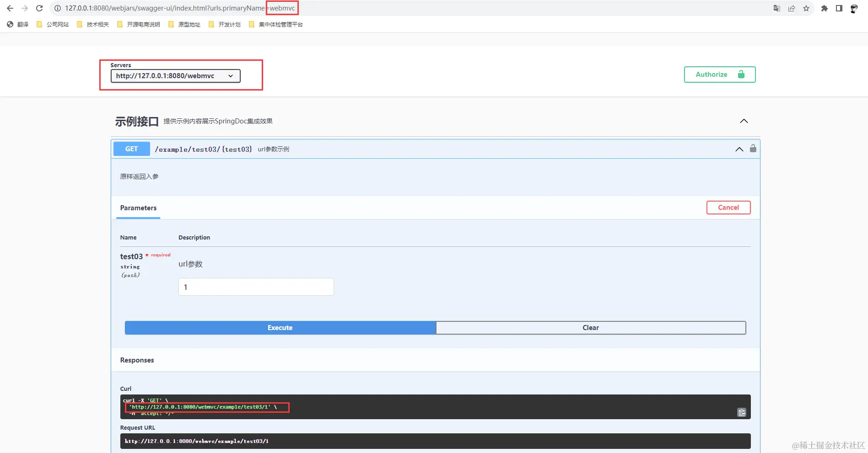Click the Authorize button
Image resolution: width=868 pixels, height=453 pixels.
(x=720, y=75)
